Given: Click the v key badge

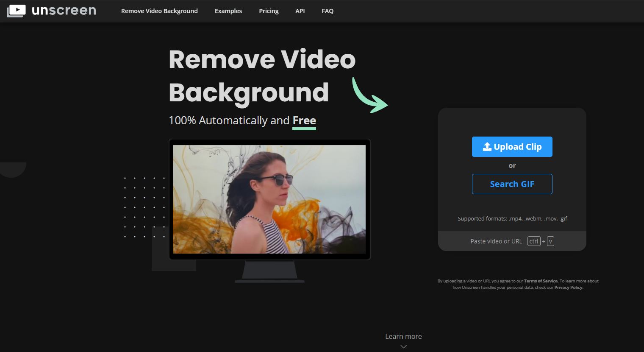Looking at the screenshot, I should 550,241.
